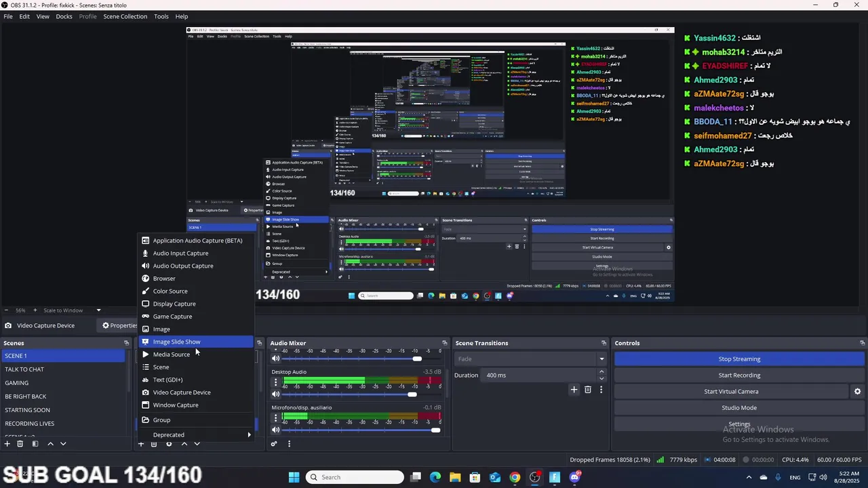Open transition properties three-dot menu

(x=601, y=390)
